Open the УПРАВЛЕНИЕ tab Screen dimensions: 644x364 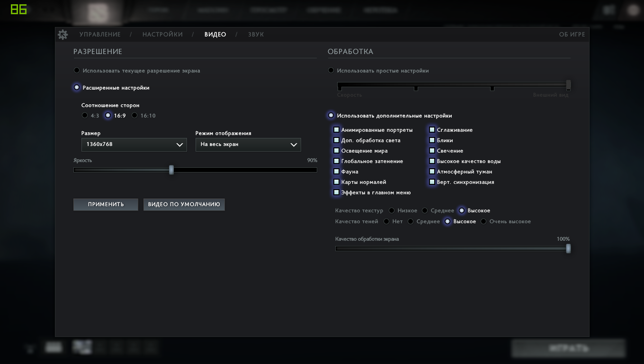click(100, 35)
